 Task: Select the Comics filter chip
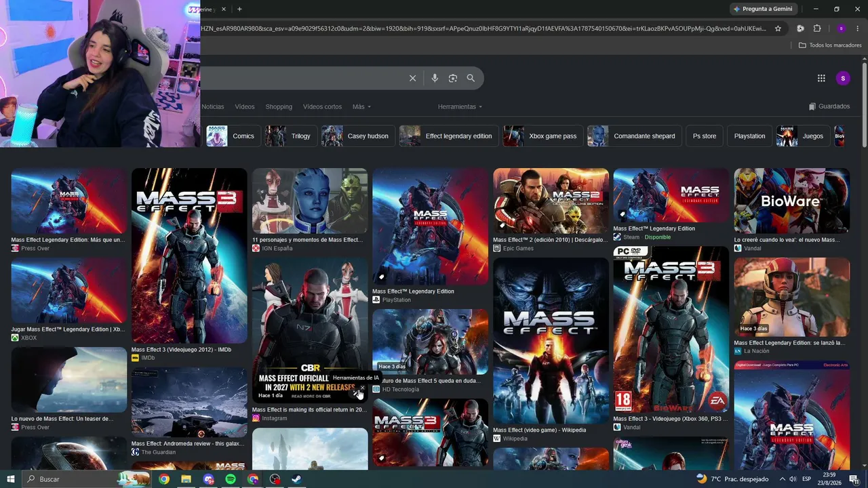coord(233,136)
